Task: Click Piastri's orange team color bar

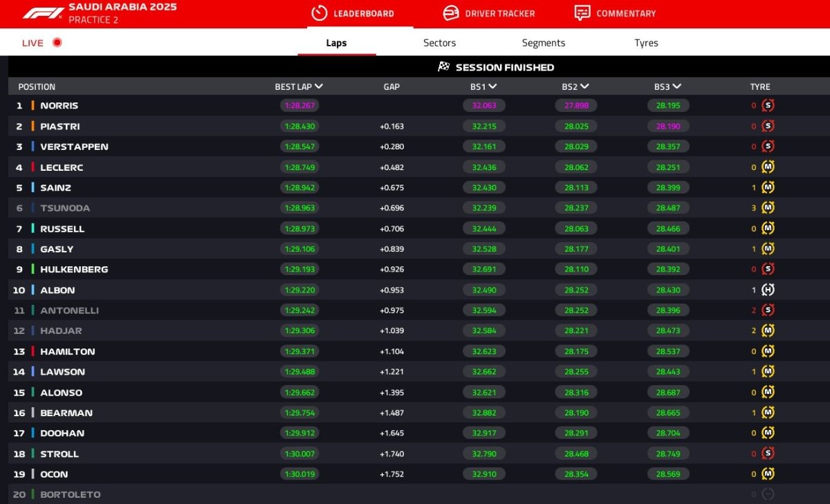Action: [x=33, y=127]
